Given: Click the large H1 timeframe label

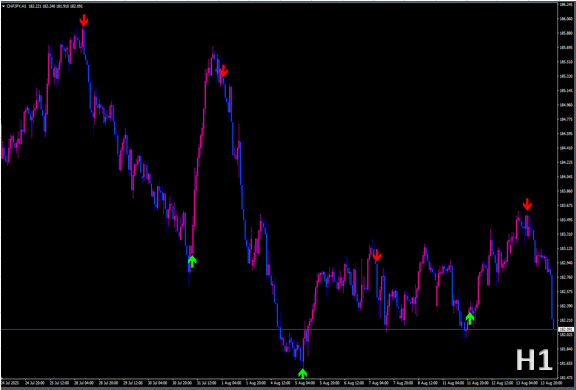Looking at the screenshot, I should (534, 360).
